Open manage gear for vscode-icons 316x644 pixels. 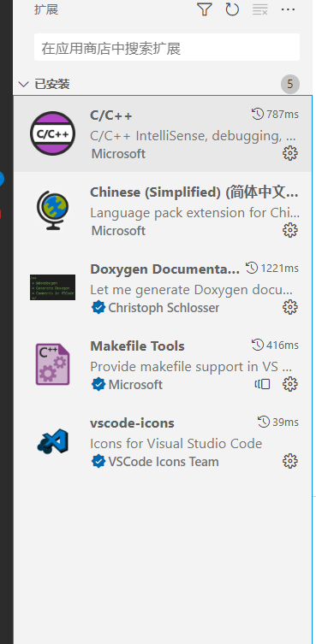[290, 461]
